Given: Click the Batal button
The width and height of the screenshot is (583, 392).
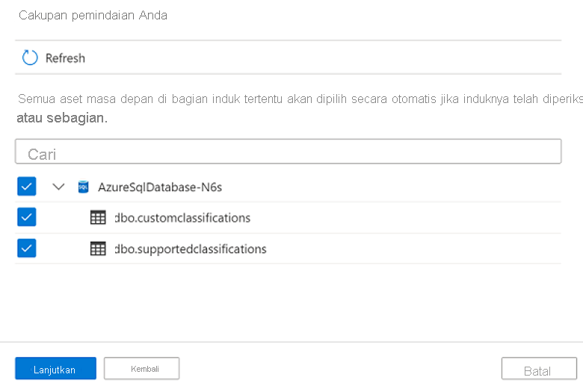Looking at the screenshot, I should tap(539, 369).
